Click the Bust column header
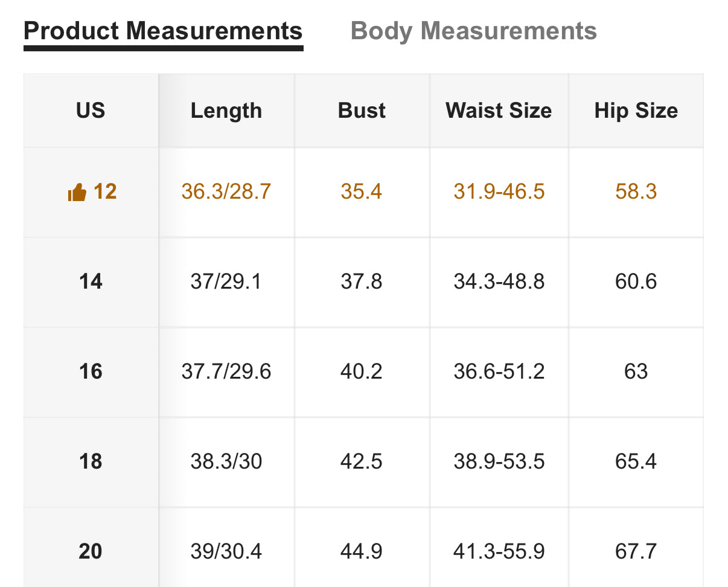The width and height of the screenshot is (728, 587). (362, 111)
